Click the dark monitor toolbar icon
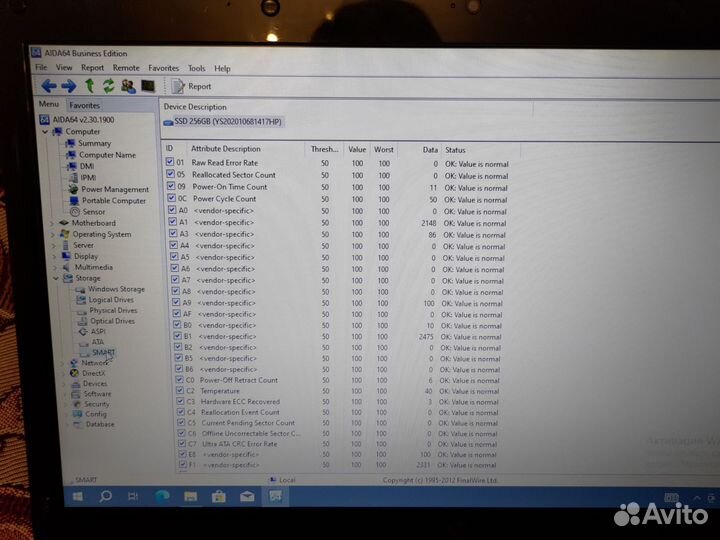 (148, 86)
